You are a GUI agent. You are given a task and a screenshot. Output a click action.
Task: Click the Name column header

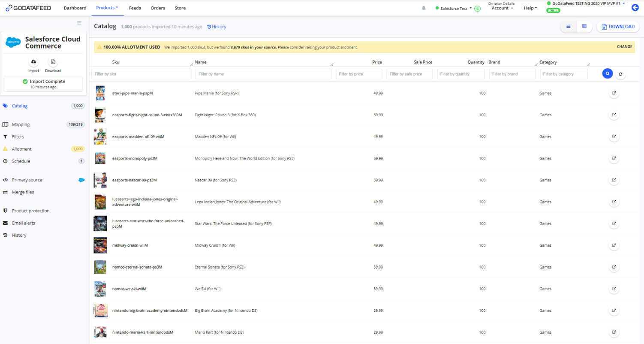tap(201, 62)
